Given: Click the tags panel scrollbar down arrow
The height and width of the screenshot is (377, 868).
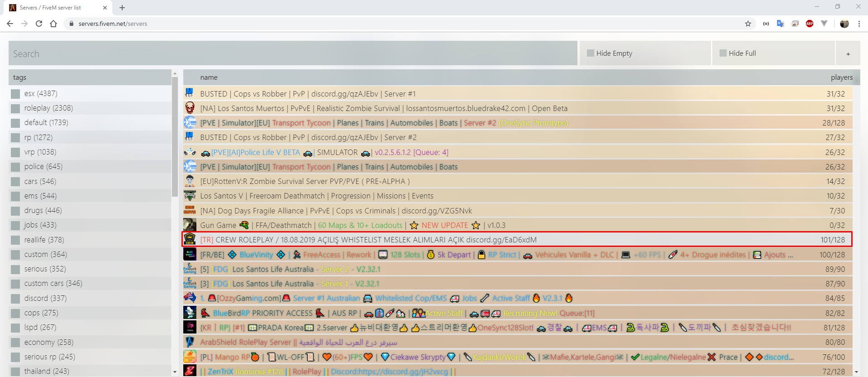Looking at the screenshot, I should tap(175, 372).
